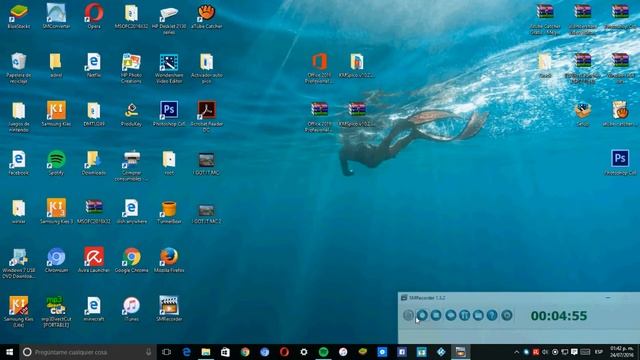Open SMRecorder output folder button
Image resolution: width=640 pixels, height=360 pixels.
[x=478, y=315]
